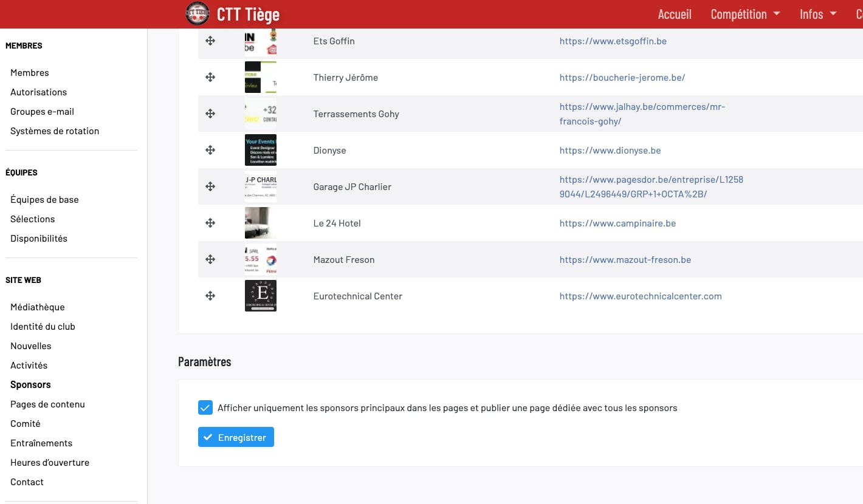Click the Eurotechnical Center sponsor name
Image resolution: width=863 pixels, height=504 pixels.
pyautogui.click(x=358, y=296)
